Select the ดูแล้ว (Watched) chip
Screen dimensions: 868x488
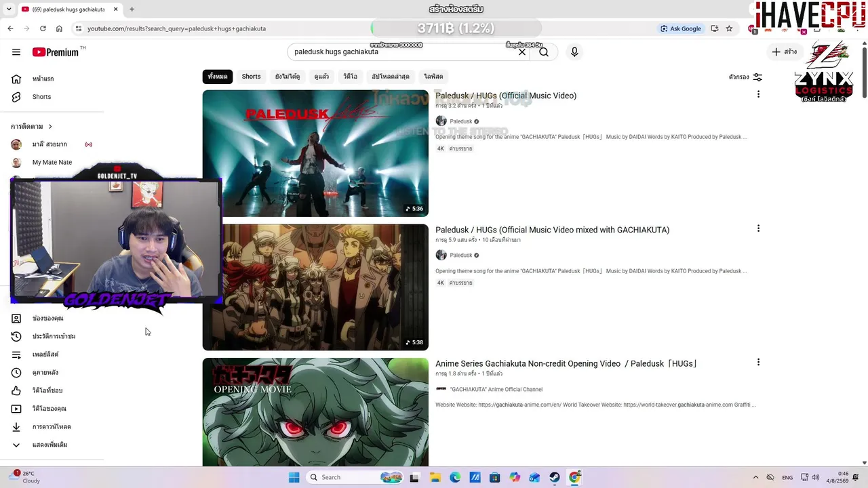pyautogui.click(x=321, y=77)
